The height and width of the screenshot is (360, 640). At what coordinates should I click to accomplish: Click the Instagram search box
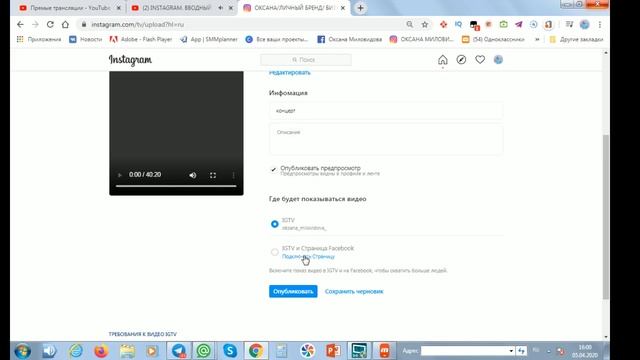306,60
